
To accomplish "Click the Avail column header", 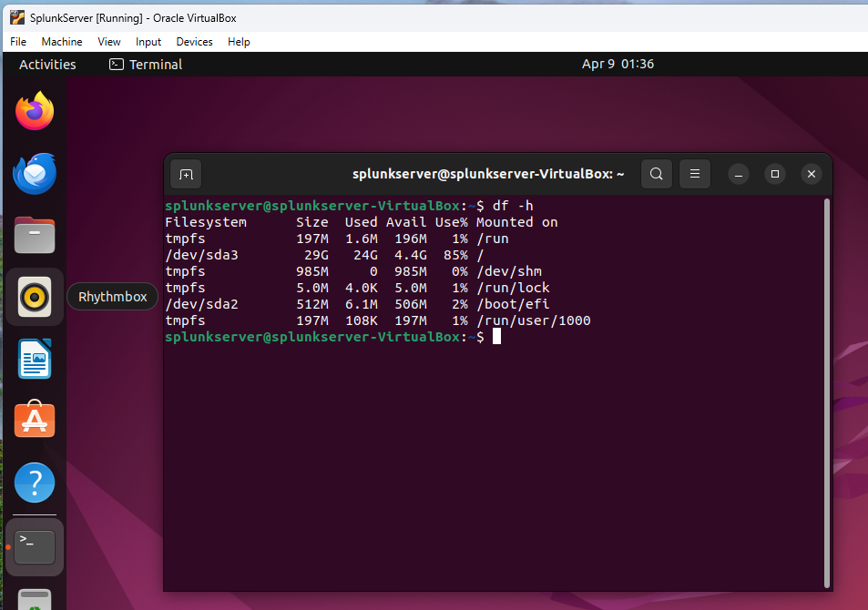I will coord(406,222).
